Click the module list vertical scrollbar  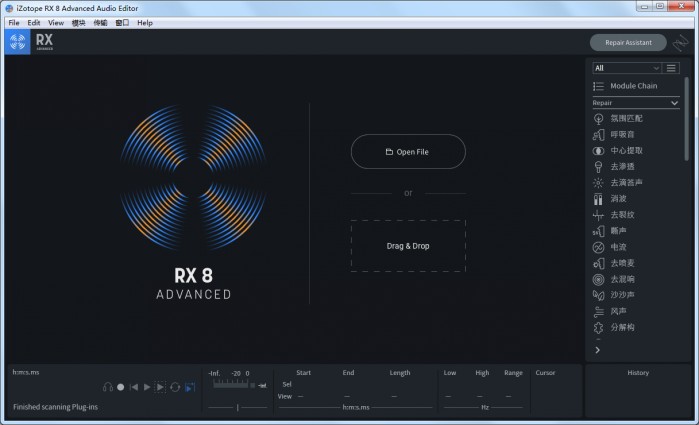[687, 119]
